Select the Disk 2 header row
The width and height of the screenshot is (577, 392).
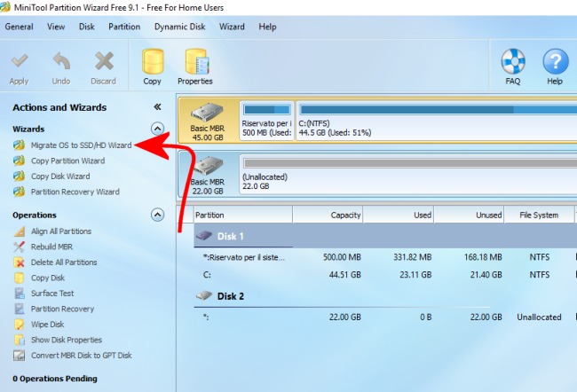pyautogui.click(x=385, y=296)
